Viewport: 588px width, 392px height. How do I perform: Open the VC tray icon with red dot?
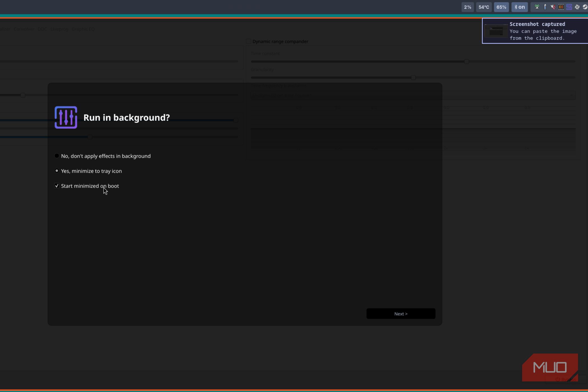click(553, 7)
